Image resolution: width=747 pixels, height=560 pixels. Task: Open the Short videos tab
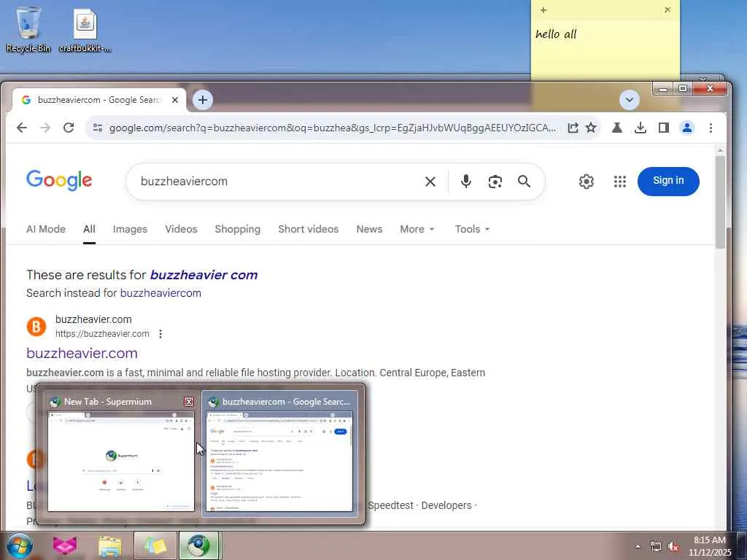click(309, 229)
